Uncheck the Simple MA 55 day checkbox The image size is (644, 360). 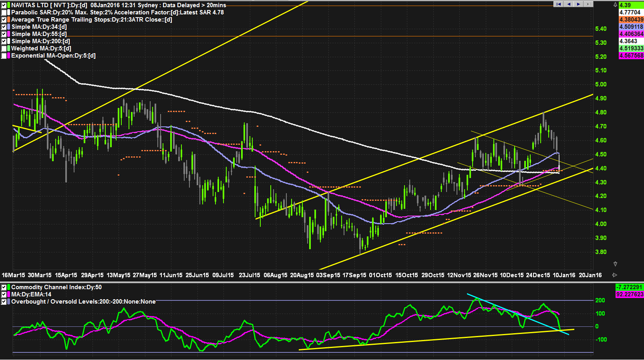tap(4, 34)
